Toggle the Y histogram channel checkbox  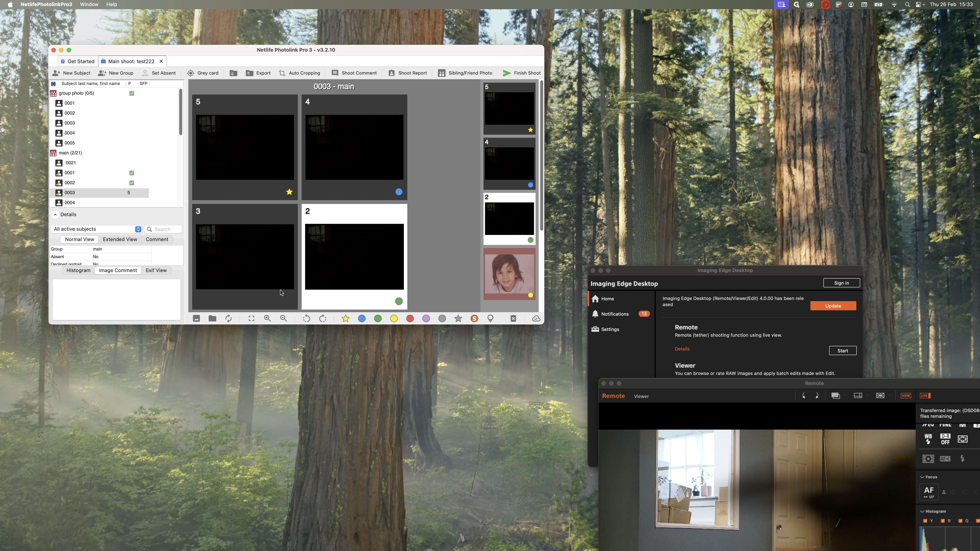pos(925,521)
